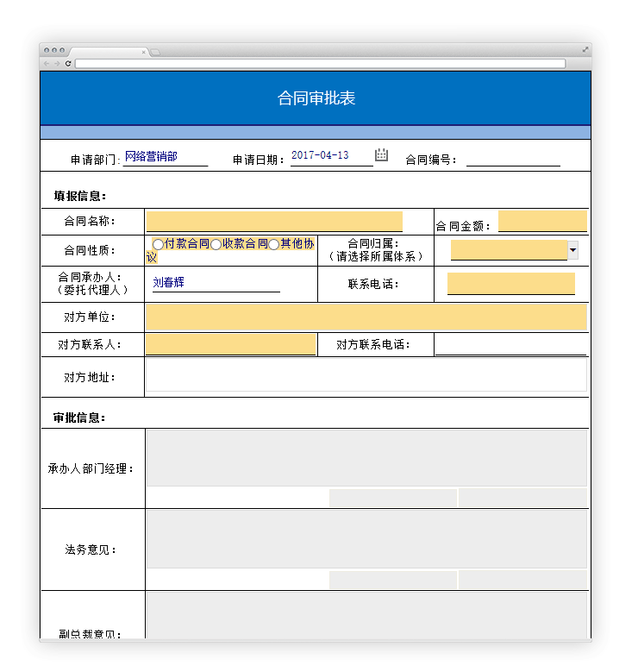Choose the 其他协议 radio option
The width and height of the screenshot is (638, 672).
(x=274, y=245)
